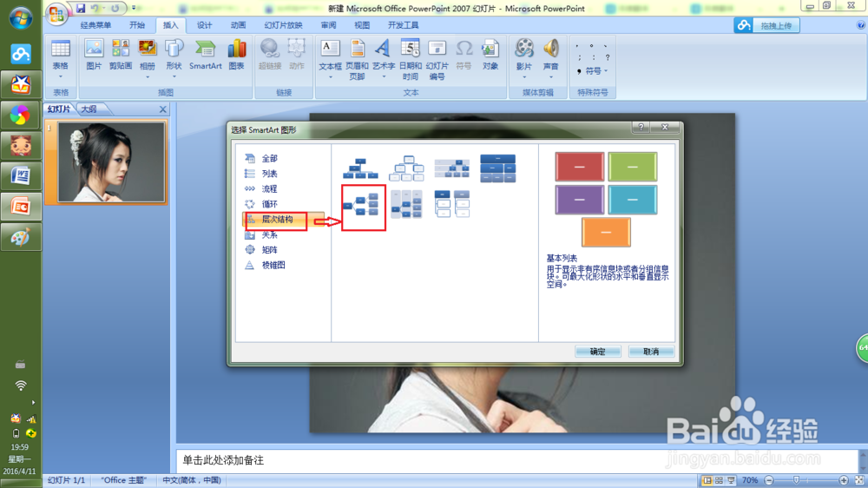Viewport: 868px width, 488px height.
Task: Switch to the 动画 ribbon tab
Action: coord(238,25)
